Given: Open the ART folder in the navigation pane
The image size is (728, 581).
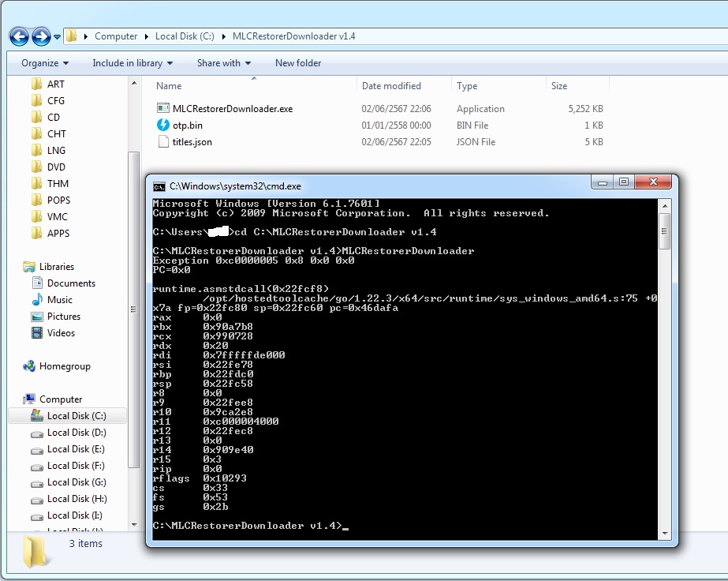Looking at the screenshot, I should [56, 84].
